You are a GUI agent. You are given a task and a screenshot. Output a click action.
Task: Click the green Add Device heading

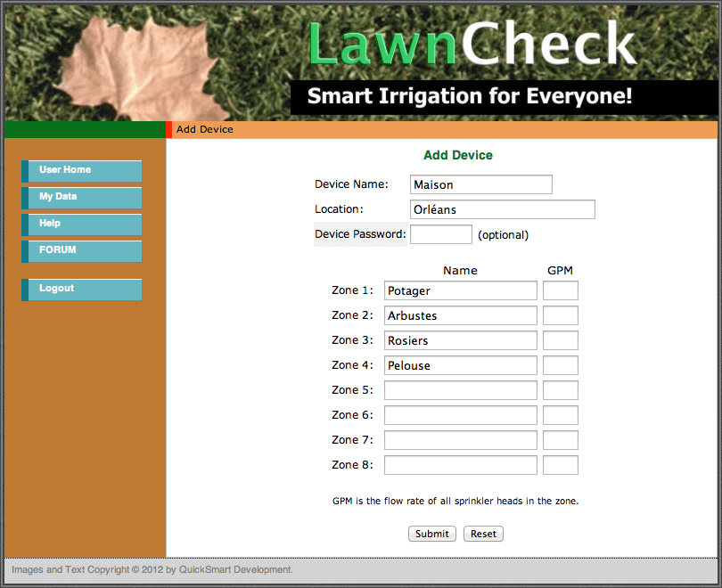pyautogui.click(x=458, y=155)
